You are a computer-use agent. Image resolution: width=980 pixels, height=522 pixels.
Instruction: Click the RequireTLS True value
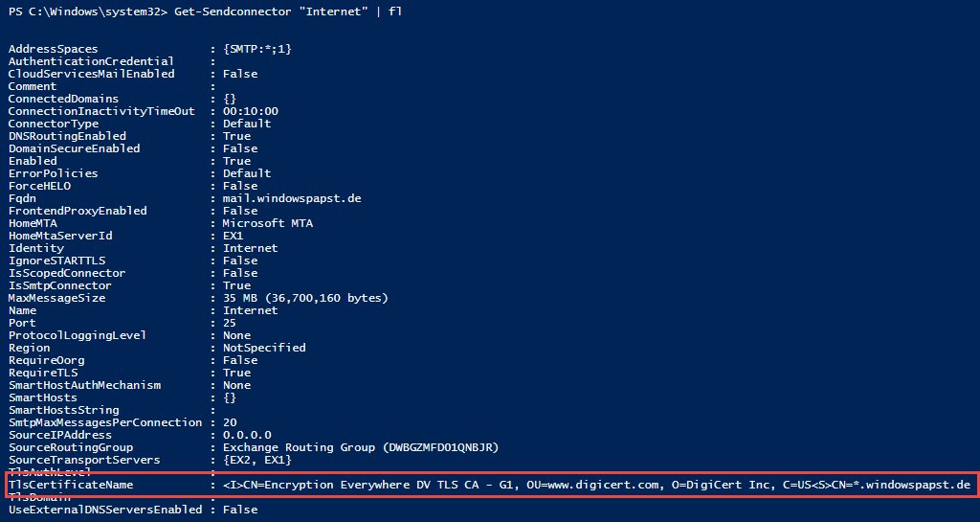pyautogui.click(x=236, y=373)
